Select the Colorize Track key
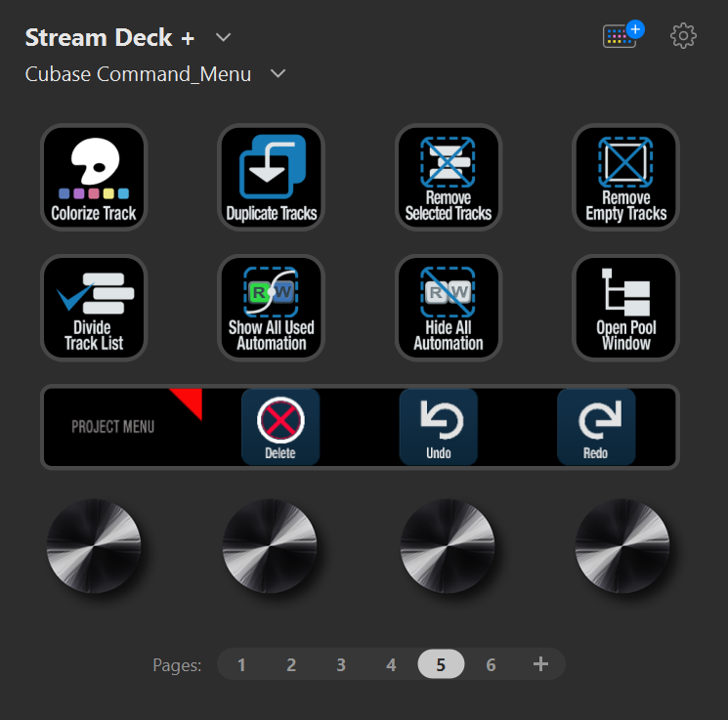 pos(94,177)
